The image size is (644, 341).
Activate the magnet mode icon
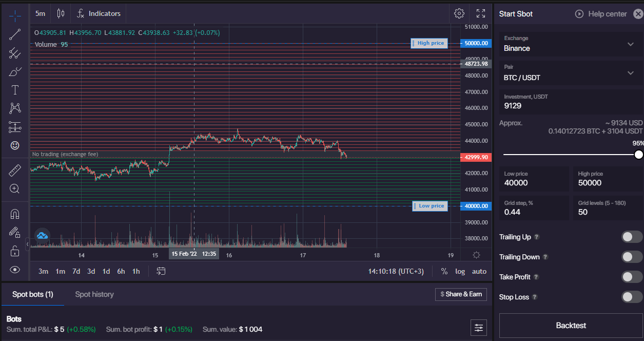coord(15,214)
